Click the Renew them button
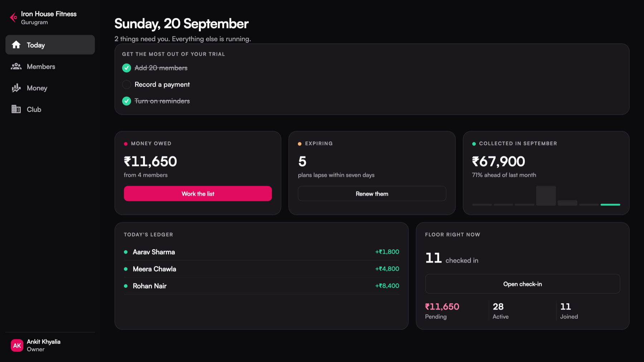 [372, 194]
